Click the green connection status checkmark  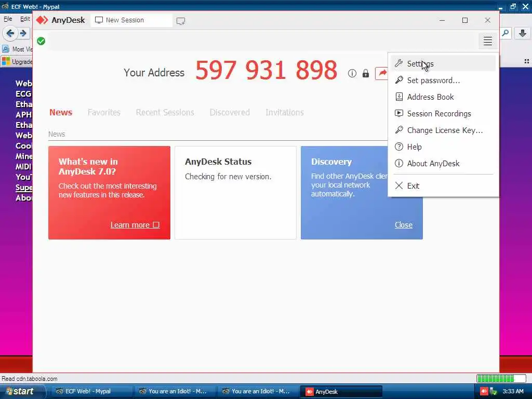(41, 41)
